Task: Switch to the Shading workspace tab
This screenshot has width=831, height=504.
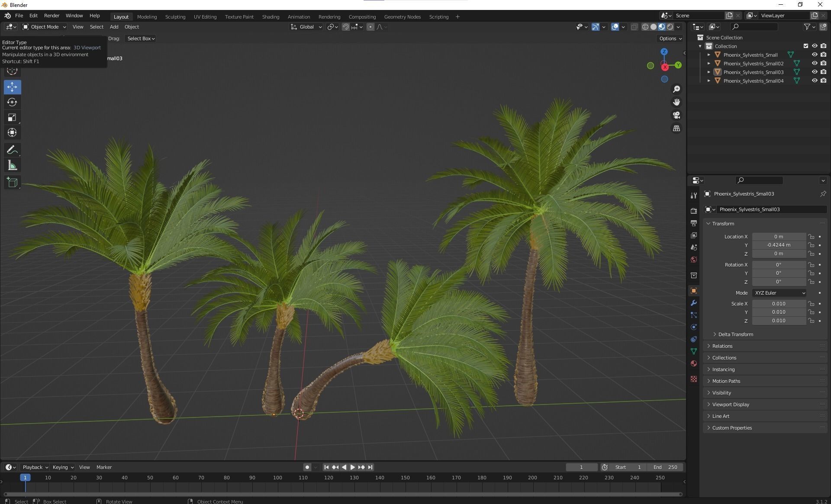Action: tap(271, 17)
